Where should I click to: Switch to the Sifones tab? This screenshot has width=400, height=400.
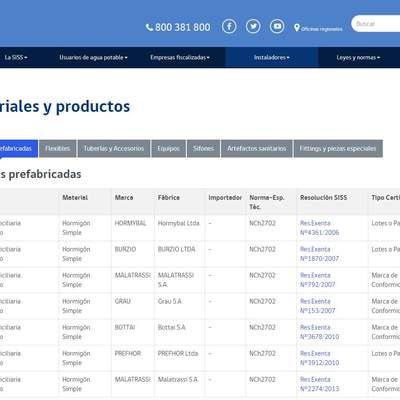203,148
